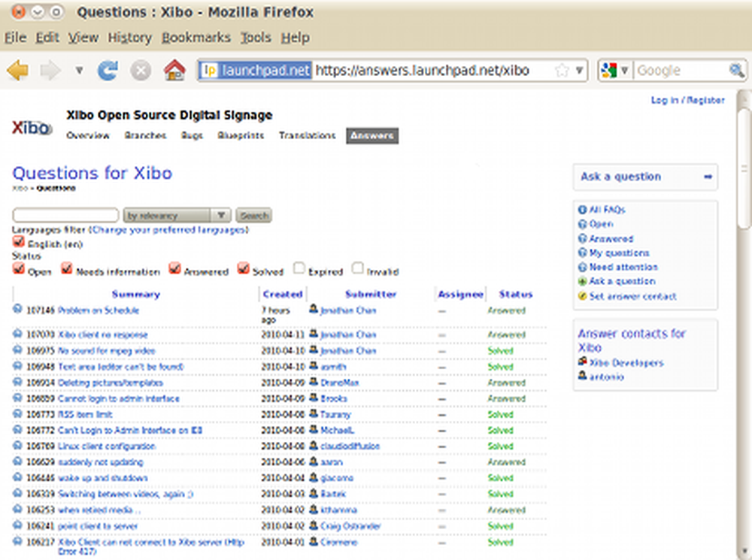The image size is (752, 560).
Task: Open the Edit menu
Action: pos(47,38)
